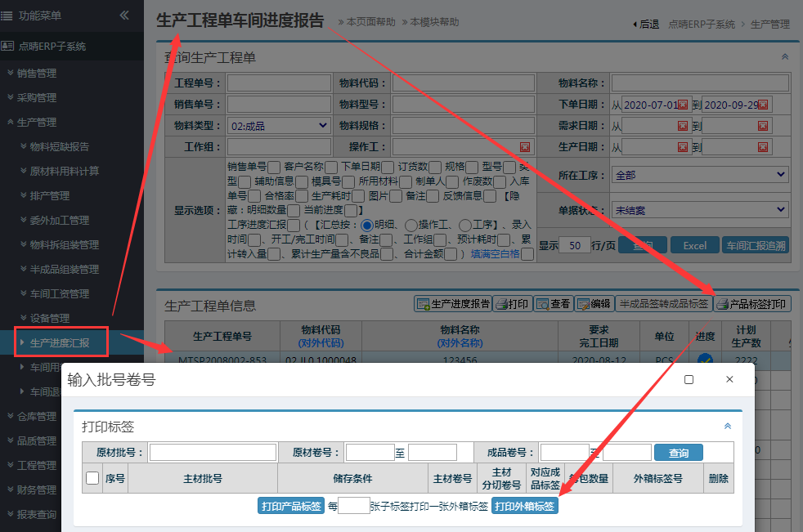Open the 物料类型 dropdown
The image size is (803, 532).
[277, 126]
